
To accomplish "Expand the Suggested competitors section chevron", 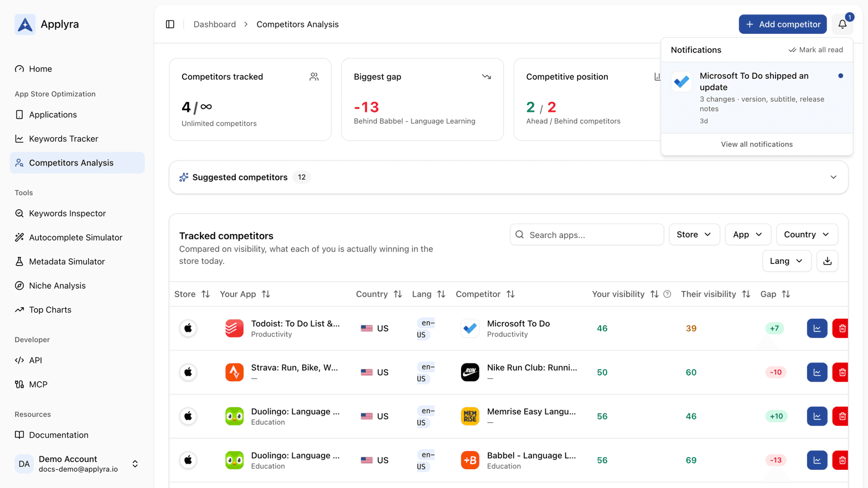I will click(x=833, y=178).
